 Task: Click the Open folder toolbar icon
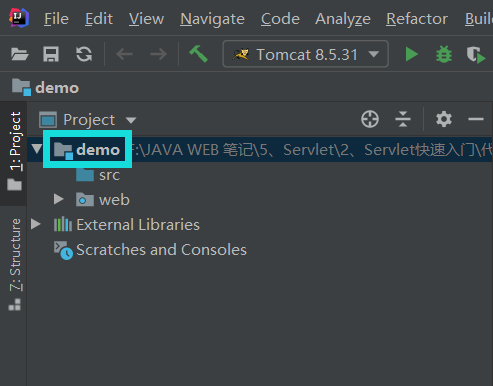click(x=20, y=54)
